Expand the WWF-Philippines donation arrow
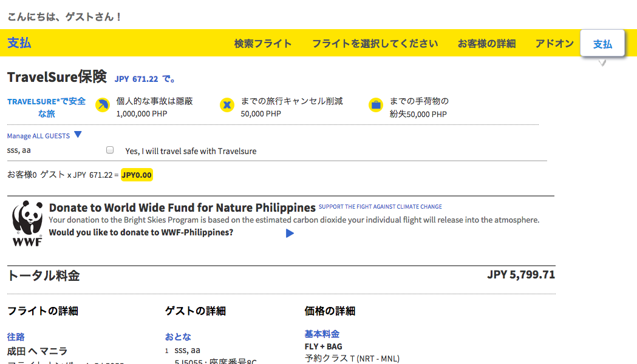This screenshot has height=364, width=637. 290,234
